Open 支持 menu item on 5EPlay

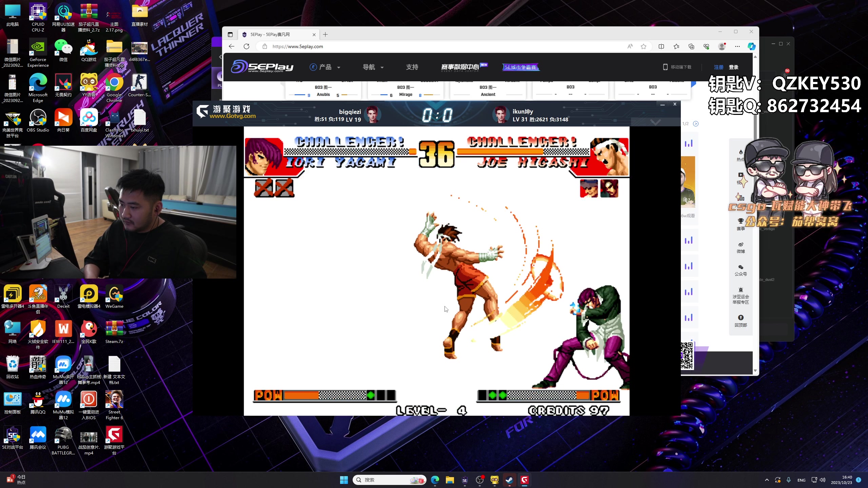pyautogui.click(x=412, y=67)
